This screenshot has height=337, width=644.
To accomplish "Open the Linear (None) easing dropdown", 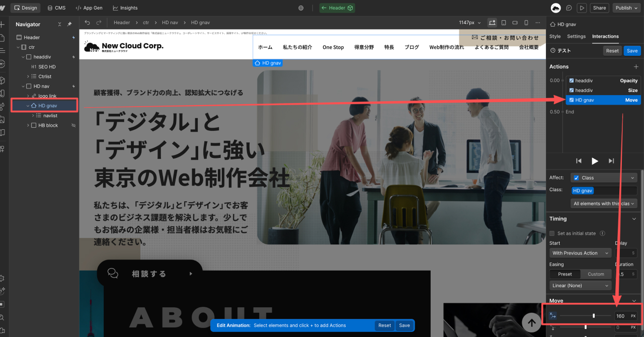I will [580, 286].
